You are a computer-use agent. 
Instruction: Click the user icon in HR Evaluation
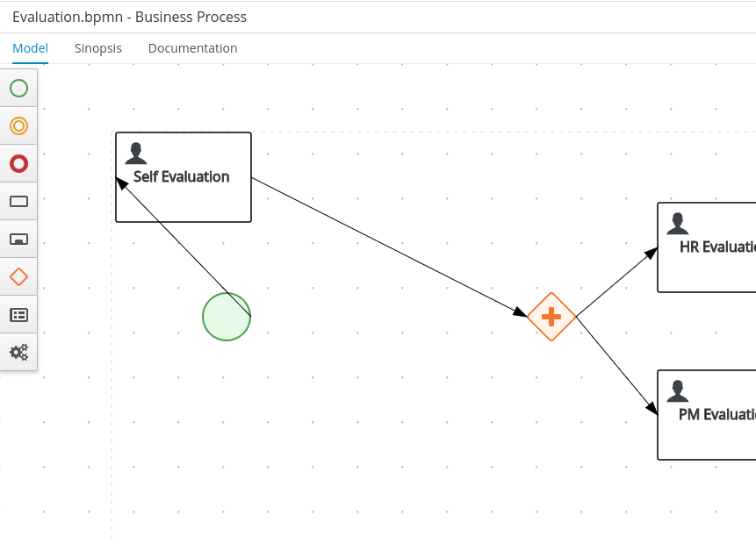point(677,224)
